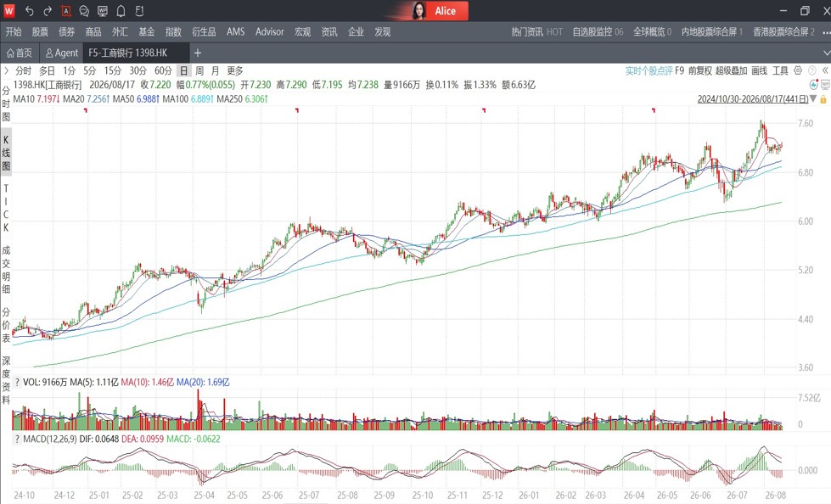Open the 债券 menu
Viewport: 831px width, 504px height.
[66, 31]
